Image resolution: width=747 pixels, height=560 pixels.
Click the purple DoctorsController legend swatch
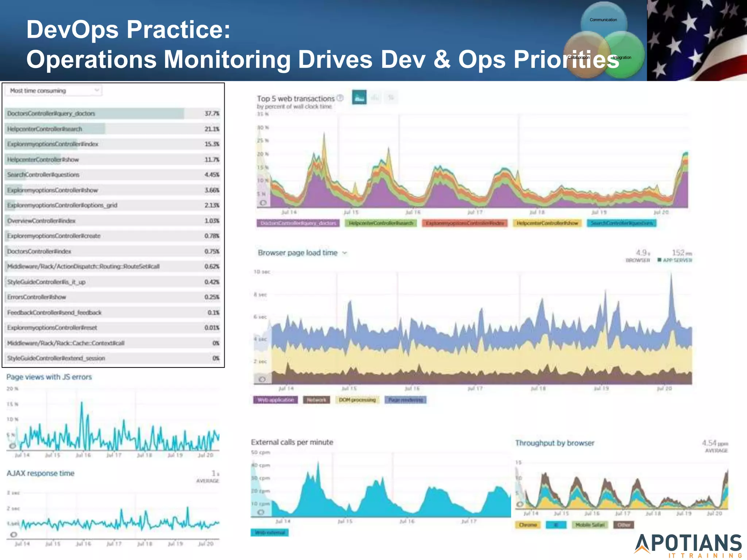point(298,223)
